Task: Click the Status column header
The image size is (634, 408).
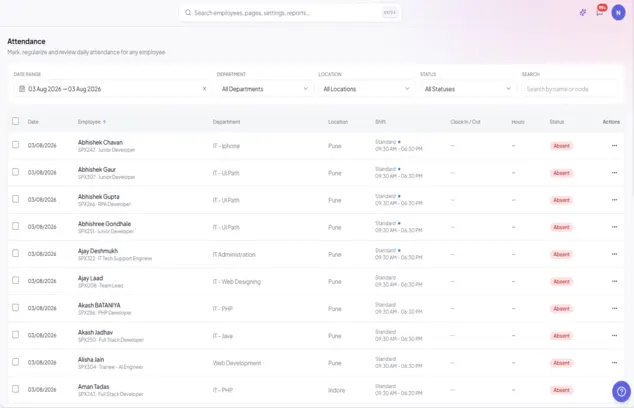Action: click(x=556, y=122)
